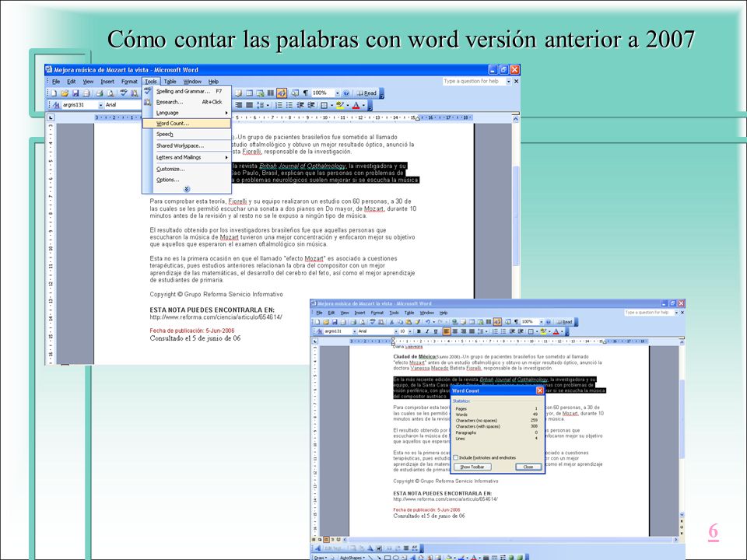
Task: Choose Customize in the Tools menu
Action: pos(187,169)
